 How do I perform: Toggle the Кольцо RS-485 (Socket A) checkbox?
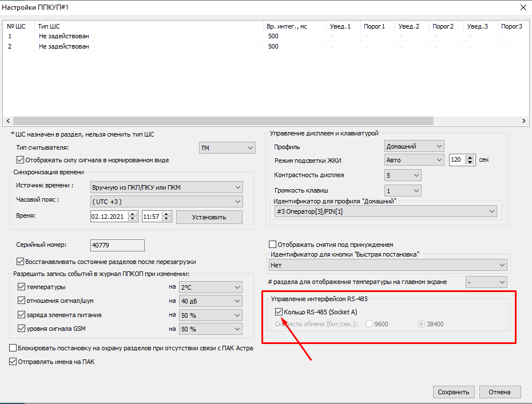click(279, 311)
